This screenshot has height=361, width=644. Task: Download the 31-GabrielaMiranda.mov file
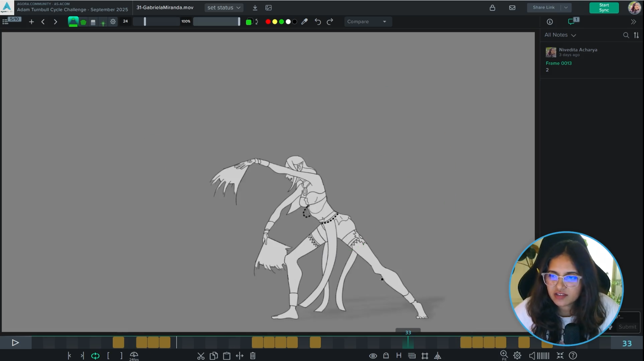[x=255, y=7]
